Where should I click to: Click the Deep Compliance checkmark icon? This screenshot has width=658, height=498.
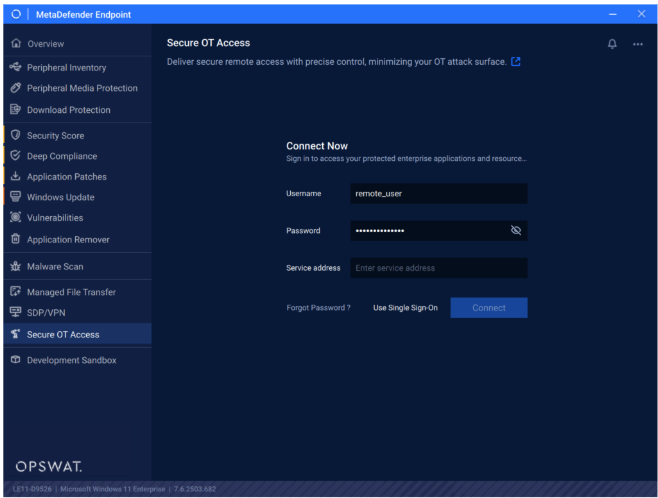[x=16, y=156]
